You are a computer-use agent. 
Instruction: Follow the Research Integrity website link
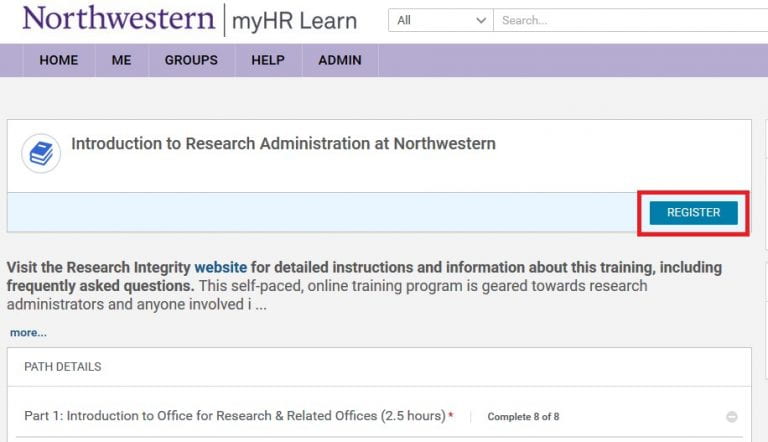point(220,268)
